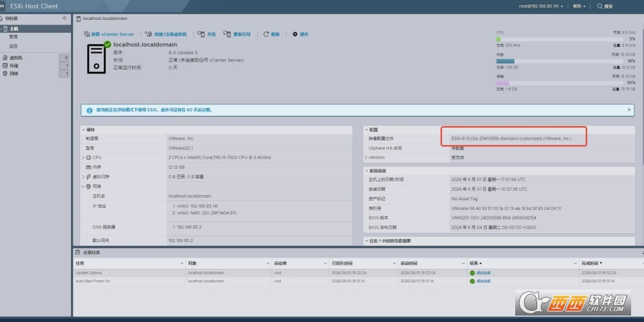644x322 pixels.
Task: Click the storage count badge in navigator
Action: pos(64,66)
